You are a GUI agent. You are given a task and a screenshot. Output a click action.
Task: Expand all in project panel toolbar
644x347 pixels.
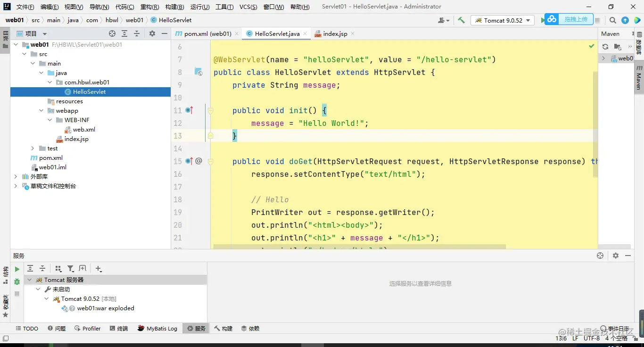coord(124,33)
